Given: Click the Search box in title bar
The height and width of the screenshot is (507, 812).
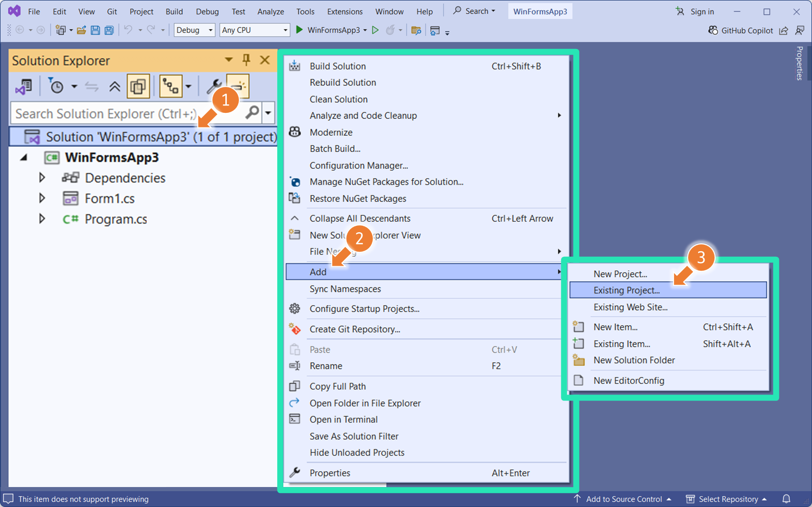Looking at the screenshot, I should pos(474,11).
